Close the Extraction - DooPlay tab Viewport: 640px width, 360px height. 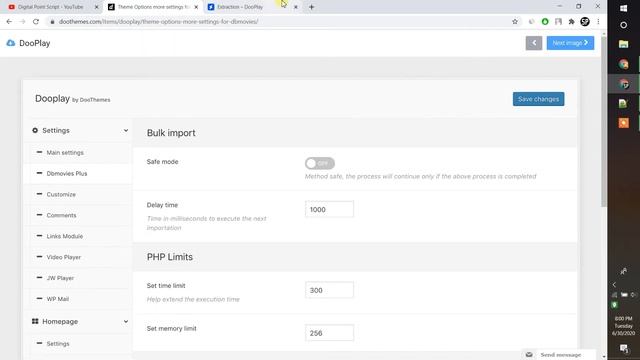pos(296,7)
